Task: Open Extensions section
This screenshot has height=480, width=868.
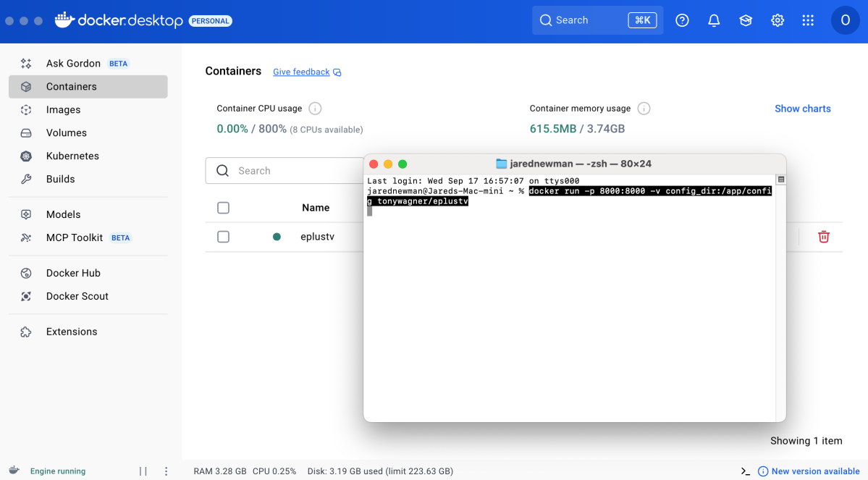Action: (x=88, y=332)
